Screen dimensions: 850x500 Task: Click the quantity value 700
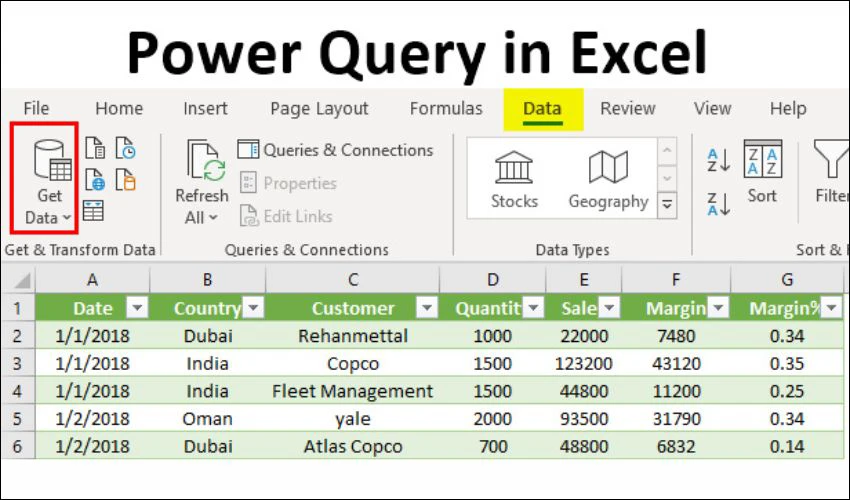click(493, 446)
